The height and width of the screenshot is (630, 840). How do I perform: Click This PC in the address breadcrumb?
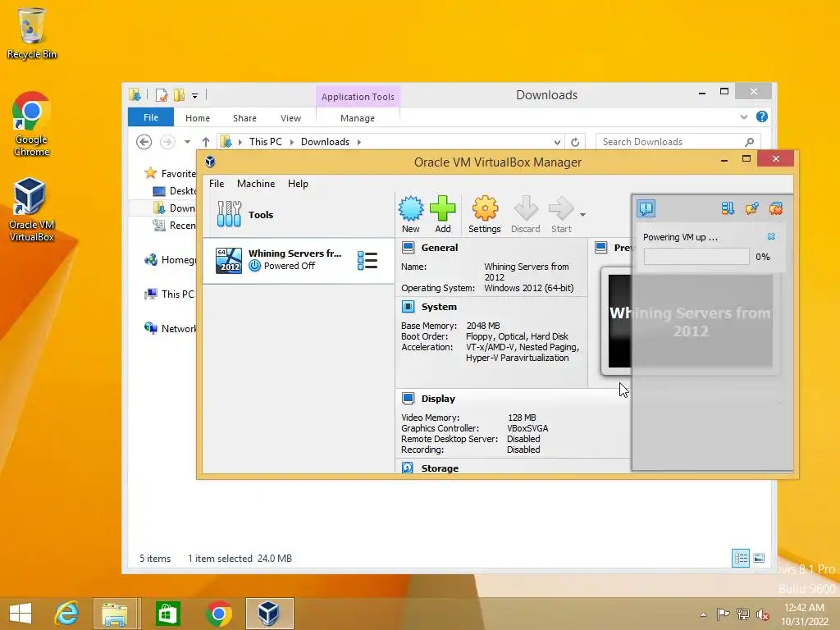pyautogui.click(x=265, y=142)
